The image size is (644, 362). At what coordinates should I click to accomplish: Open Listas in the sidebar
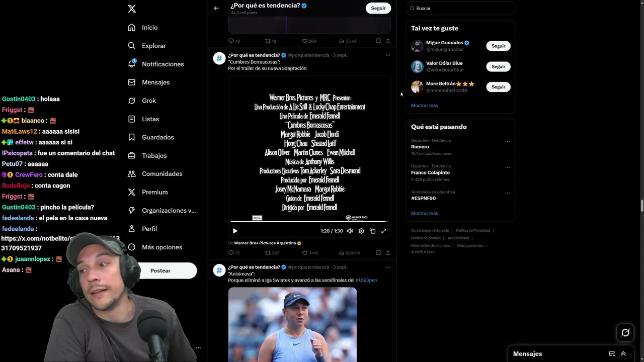pos(143,119)
